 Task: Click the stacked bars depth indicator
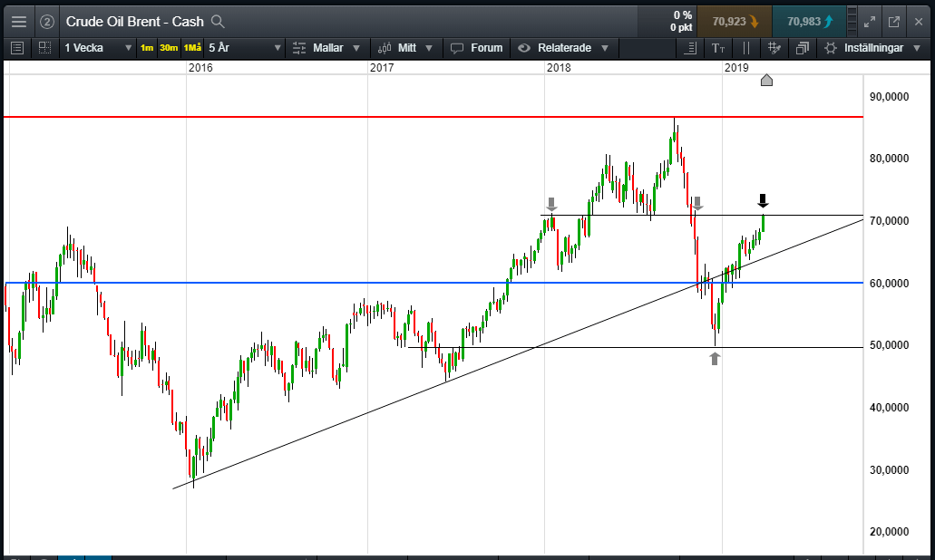point(852,22)
